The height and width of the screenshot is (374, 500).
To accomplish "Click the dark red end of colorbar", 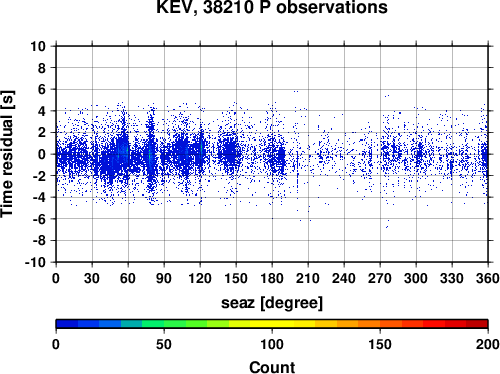I will pos(477,324).
